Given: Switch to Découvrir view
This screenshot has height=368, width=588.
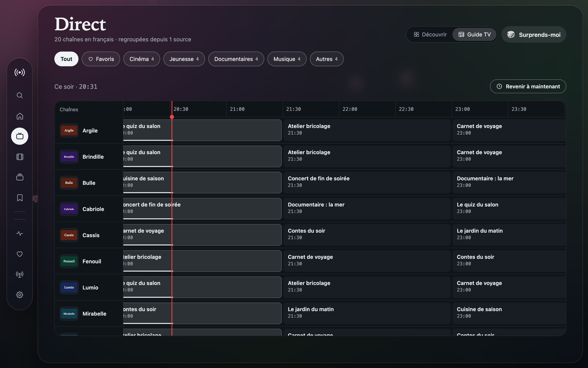Looking at the screenshot, I should click(x=430, y=34).
